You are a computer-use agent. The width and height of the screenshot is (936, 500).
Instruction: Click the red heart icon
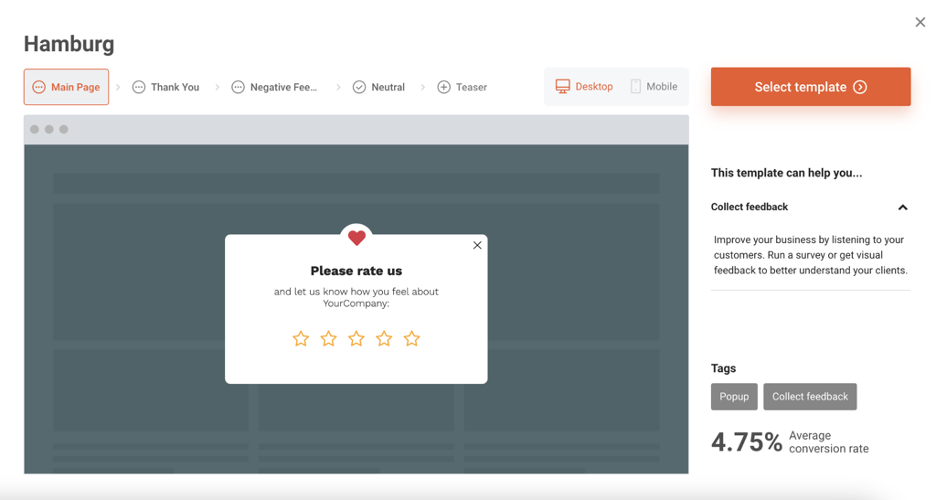[x=356, y=238]
